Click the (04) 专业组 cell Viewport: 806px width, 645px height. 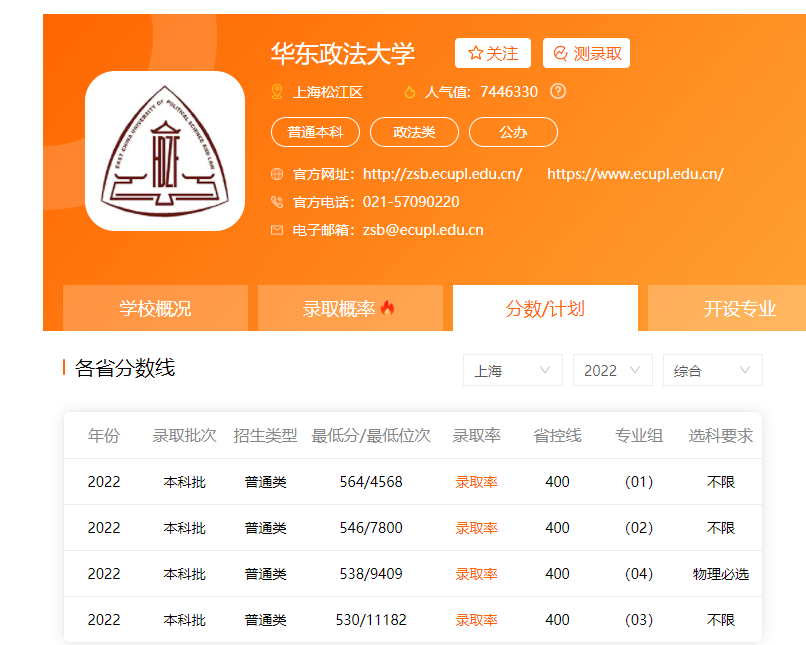coord(639,574)
